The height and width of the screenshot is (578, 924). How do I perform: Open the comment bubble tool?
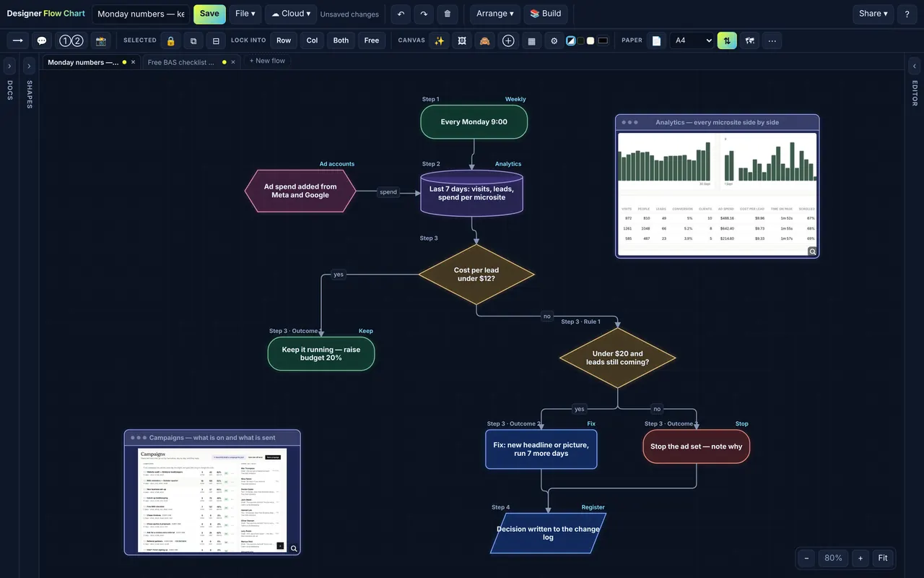click(42, 40)
